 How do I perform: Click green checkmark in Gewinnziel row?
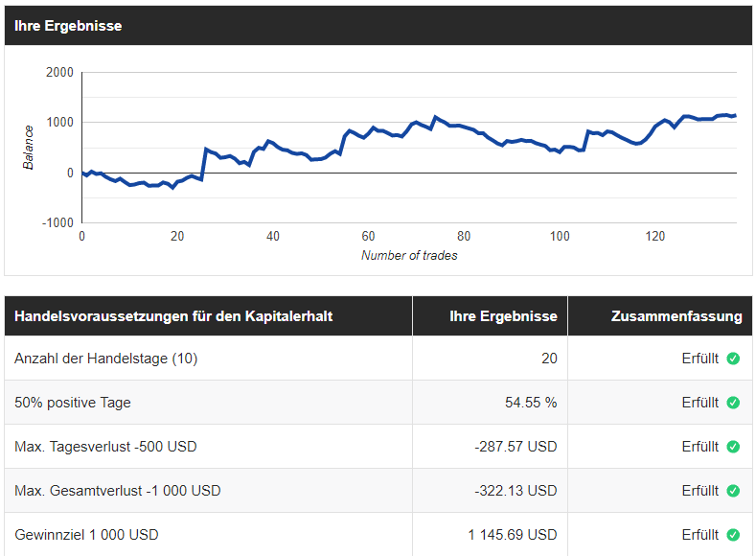pos(733,535)
